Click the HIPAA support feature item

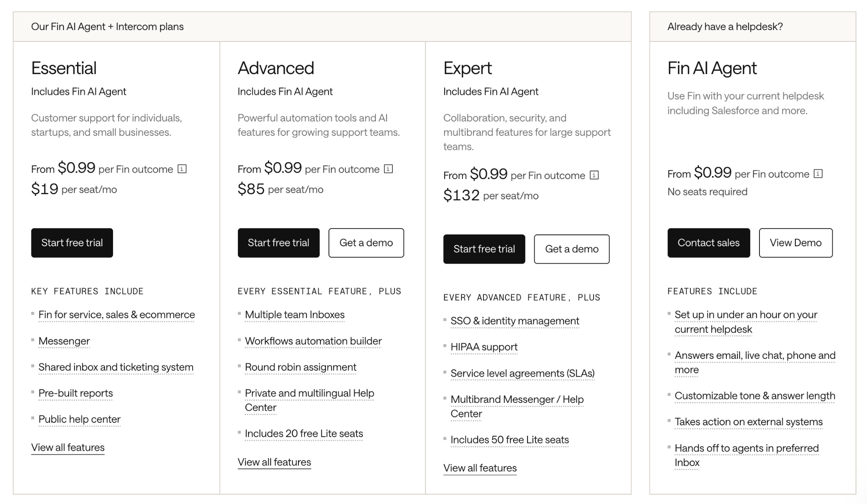pos(484,347)
